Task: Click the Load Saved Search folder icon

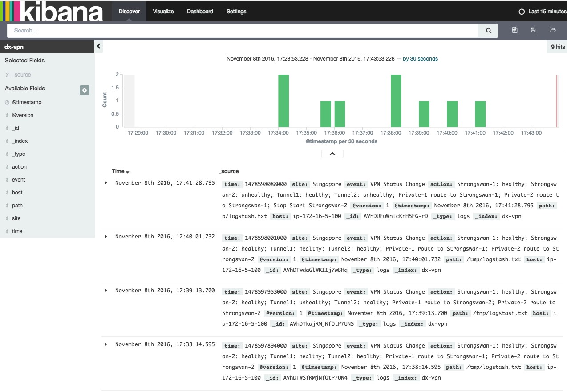Action: 552,30
